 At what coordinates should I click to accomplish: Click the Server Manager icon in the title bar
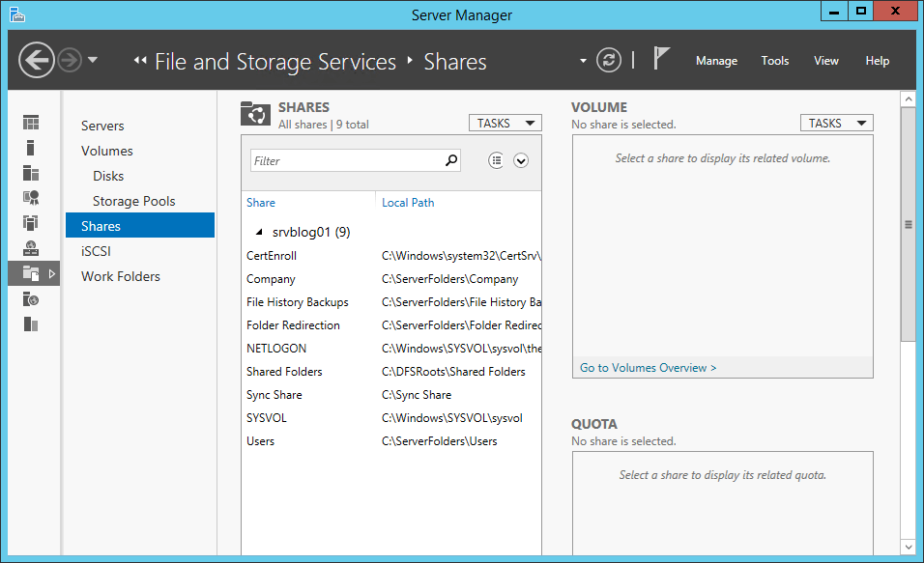coord(16,14)
